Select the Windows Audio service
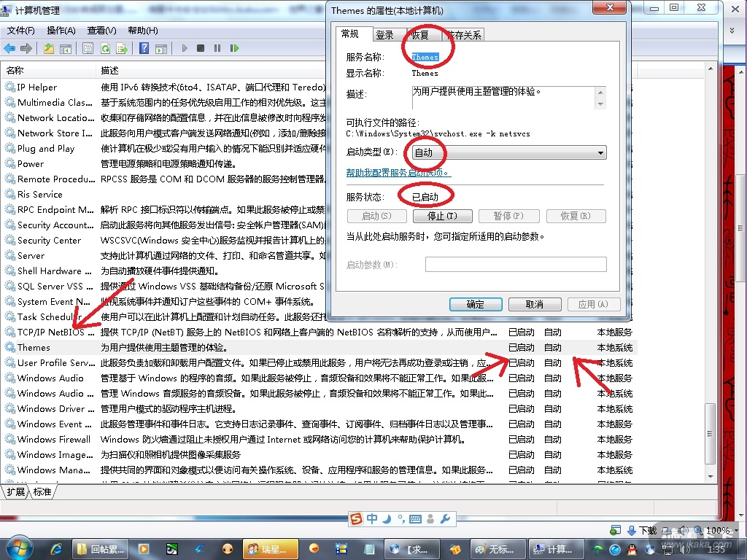 pos(50,378)
